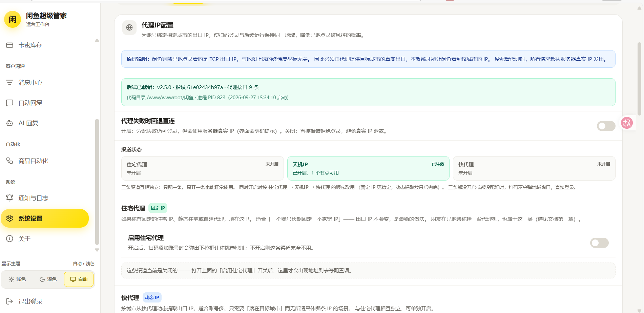Click the 商品自动化 workflow icon

(x=9, y=161)
